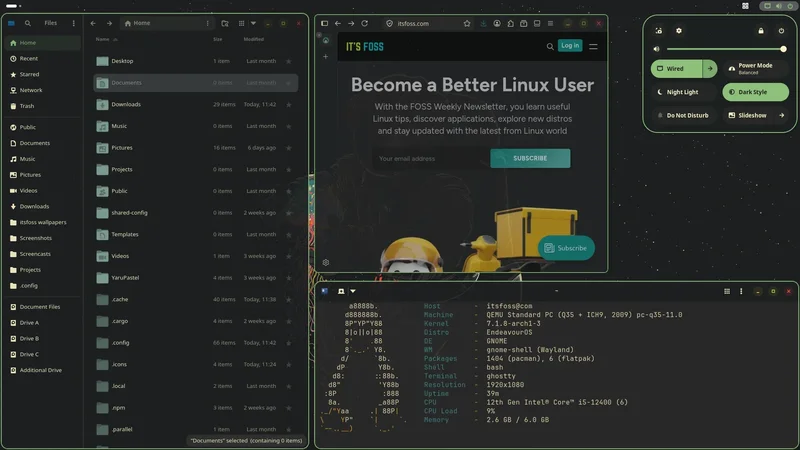800x450 pixels.
Task: Take screenshot from quick settings panel
Action: coord(659,31)
